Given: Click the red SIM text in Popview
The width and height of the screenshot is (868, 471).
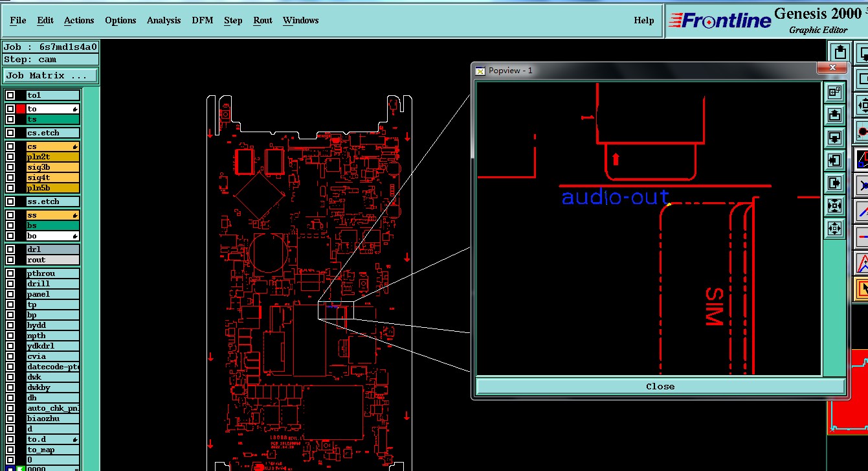Looking at the screenshot, I should tap(714, 306).
